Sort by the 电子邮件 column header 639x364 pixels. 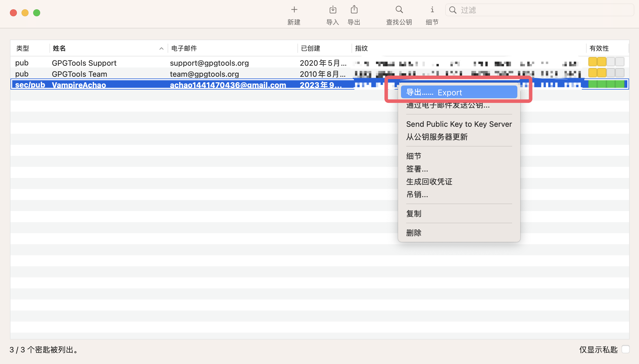pos(184,49)
